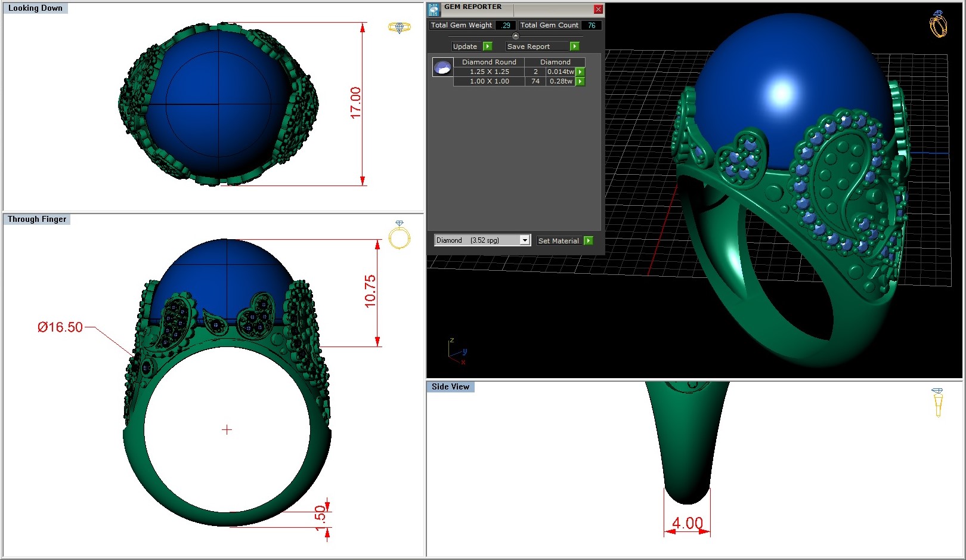
Task: Click the green arrow beside Set Material
Action: (x=589, y=241)
